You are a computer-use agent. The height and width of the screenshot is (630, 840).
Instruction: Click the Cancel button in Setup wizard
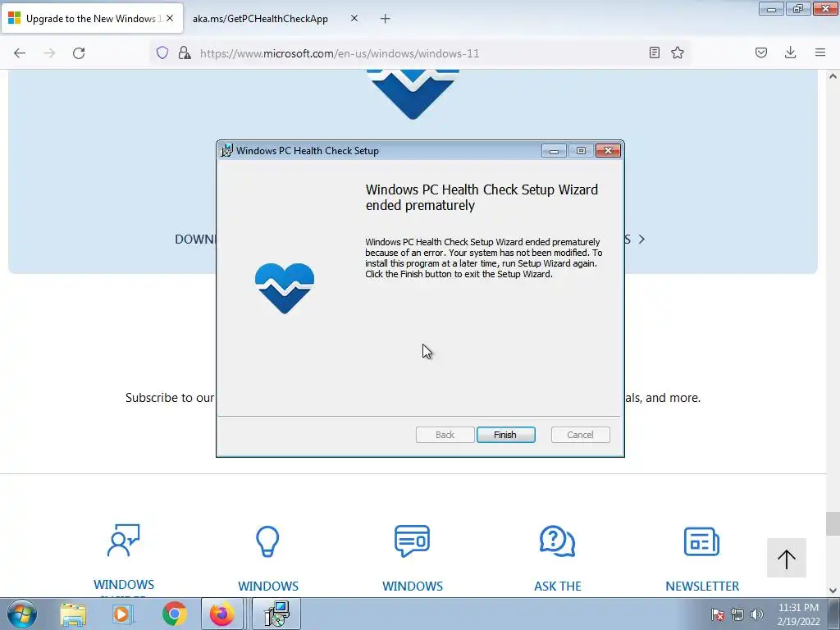580,435
